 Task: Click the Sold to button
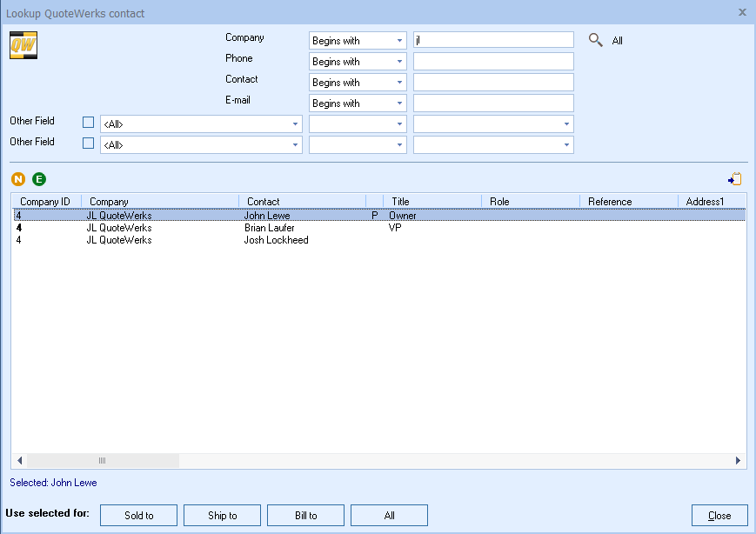point(139,515)
